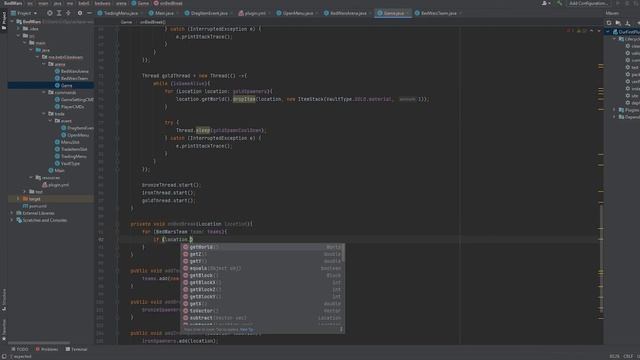Screen dimensions: 640x360
Task: Click Reload Maven projects icon
Action: tap(609, 23)
